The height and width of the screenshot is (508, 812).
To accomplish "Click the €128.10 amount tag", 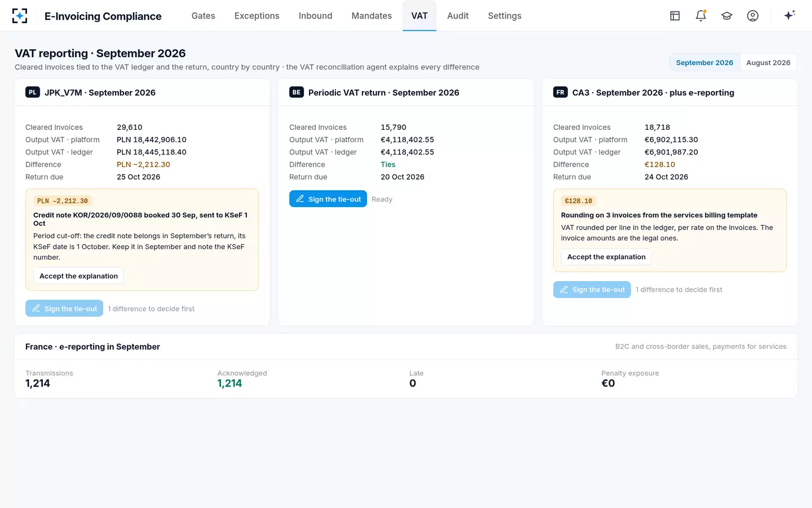I will click(x=579, y=201).
